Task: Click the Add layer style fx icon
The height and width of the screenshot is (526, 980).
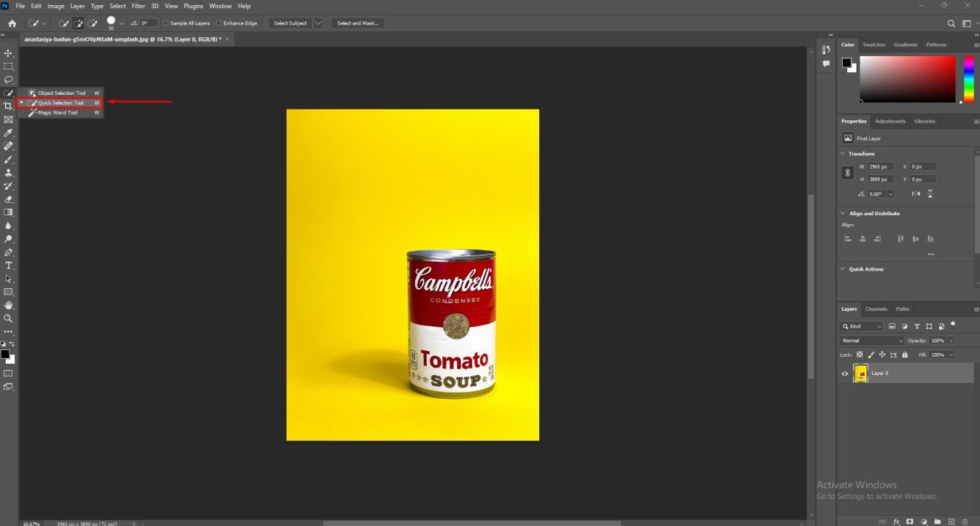Action: pos(897,522)
